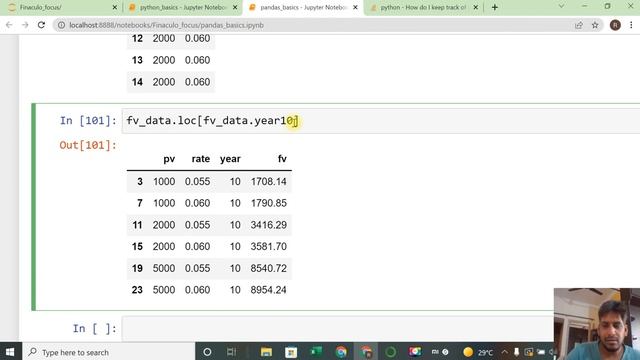Image resolution: width=640 pixels, height=360 pixels.
Task: Click the Out[101] output prompt
Action: click(x=88, y=145)
